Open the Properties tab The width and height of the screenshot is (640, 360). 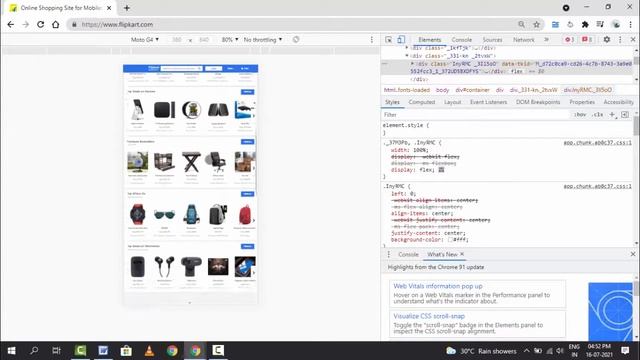(x=582, y=102)
